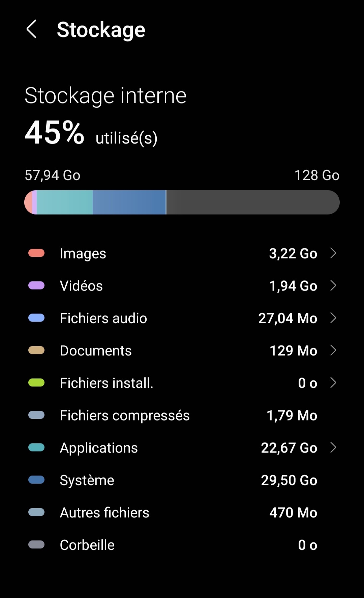This screenshot has height=598, width=364.
Task: Click the tan Documents pill icon
Action: coord(36,350)
